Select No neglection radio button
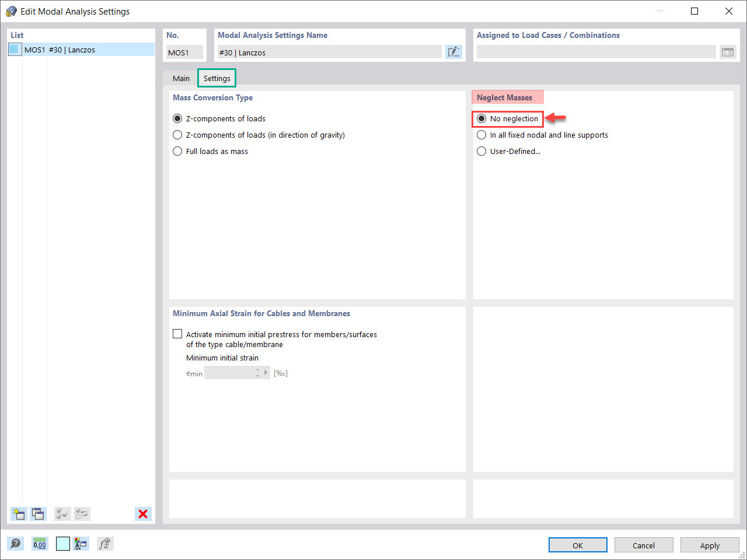Screen dimensions: 747x560 click(481, 118)
